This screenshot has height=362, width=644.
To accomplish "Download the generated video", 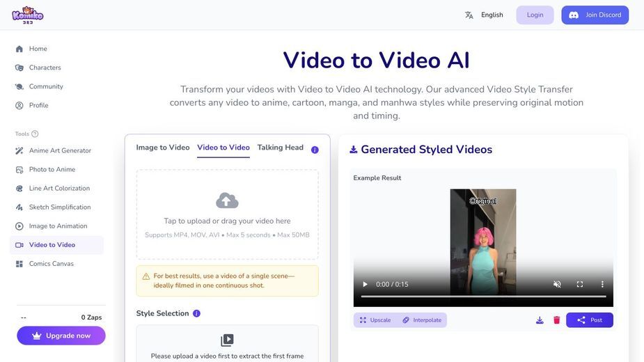I will 540,320.
